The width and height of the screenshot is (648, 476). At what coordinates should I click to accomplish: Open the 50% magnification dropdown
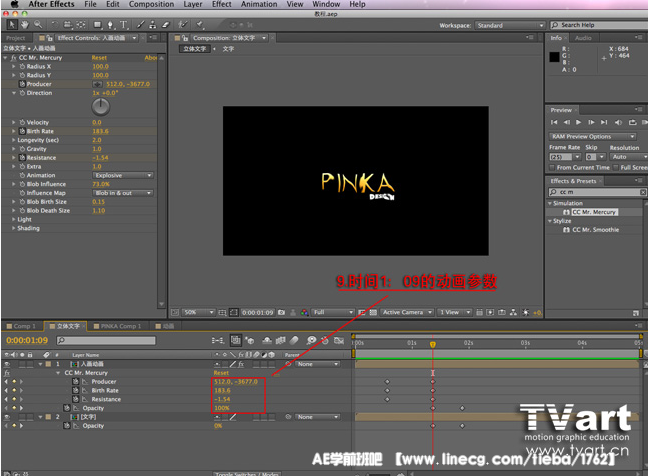tap(200, 312)
